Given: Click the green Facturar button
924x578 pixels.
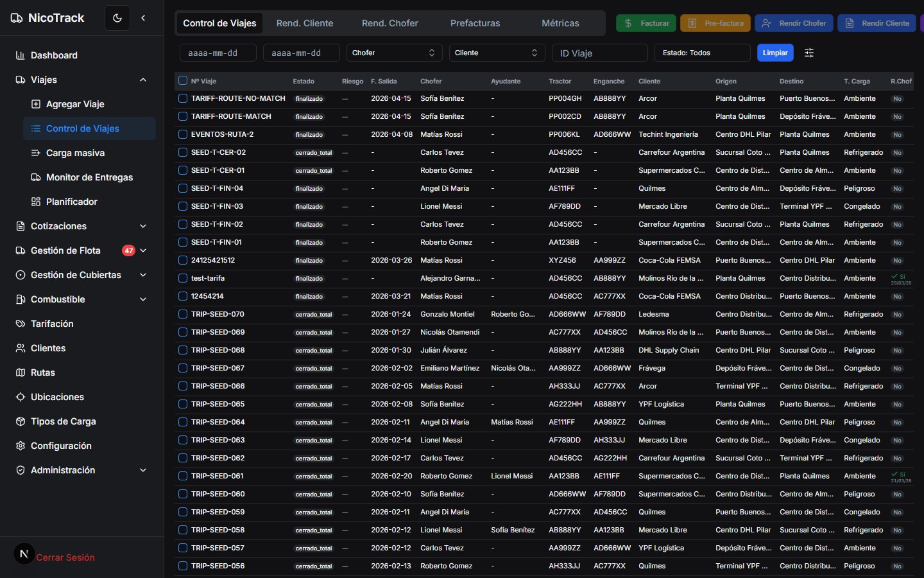Looking at the screenshot, I should (x=646, y=23).
